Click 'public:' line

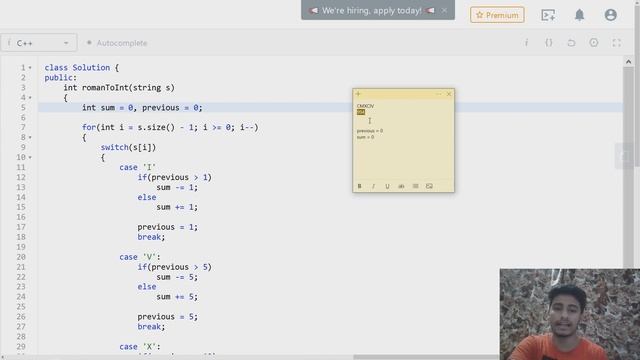point(60,78)
